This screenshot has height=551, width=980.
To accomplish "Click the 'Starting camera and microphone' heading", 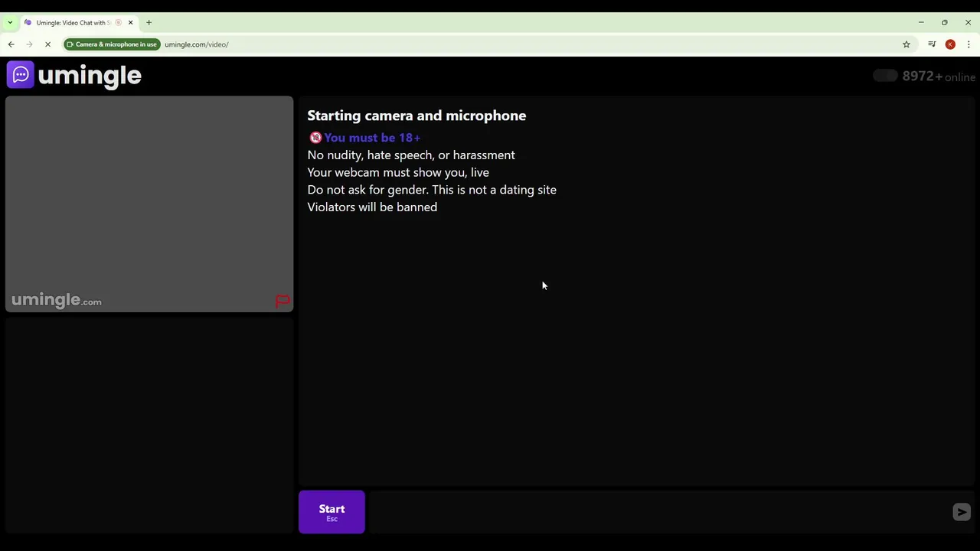I will tap(416, 116).
